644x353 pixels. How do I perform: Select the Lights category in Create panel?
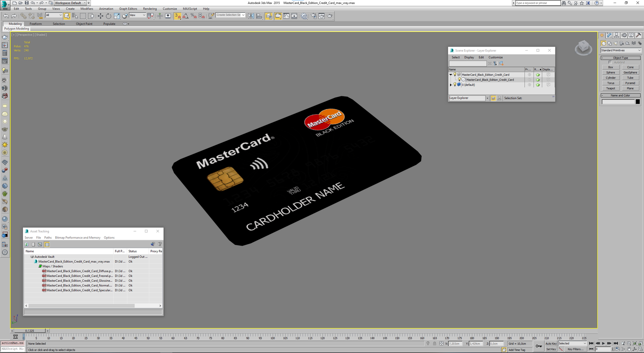[x=615, y=43]
